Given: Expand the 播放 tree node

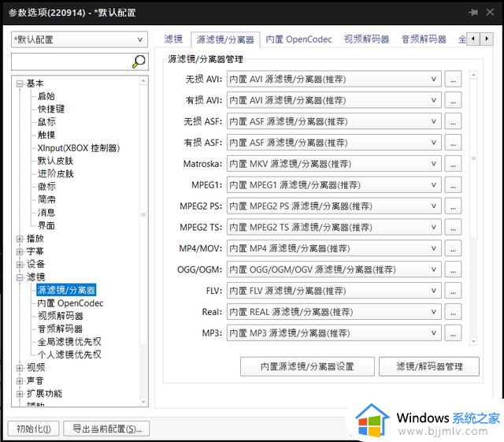Looking at the screenshot, I should click(20, 239).
